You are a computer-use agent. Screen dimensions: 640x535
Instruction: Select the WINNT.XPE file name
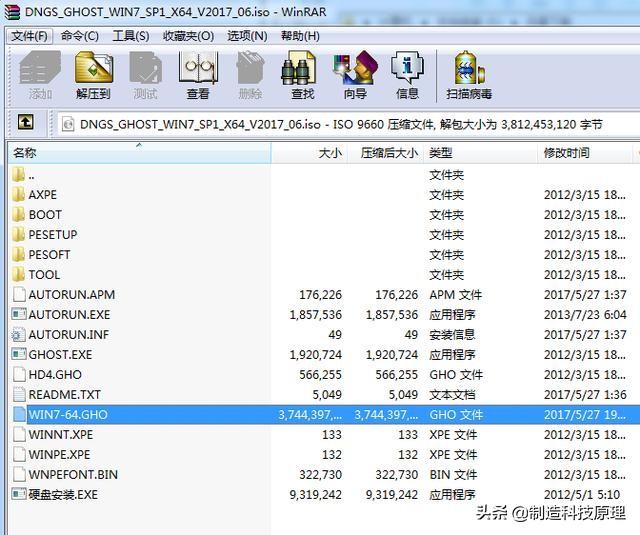click(60, 434)
